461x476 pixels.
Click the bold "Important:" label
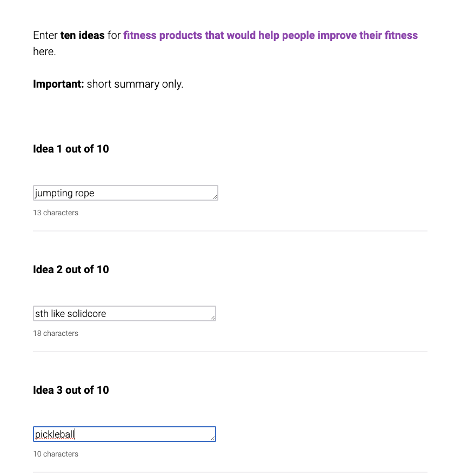tap(58, 84)
